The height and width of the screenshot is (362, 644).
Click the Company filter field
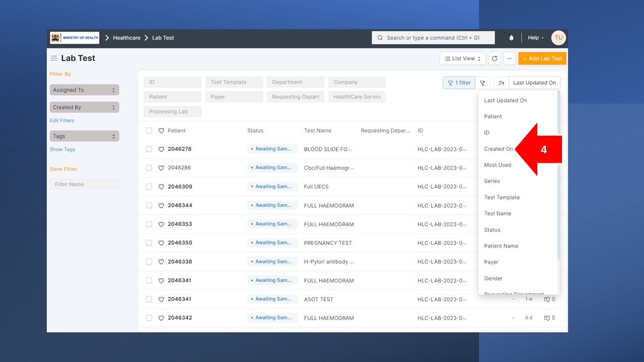pyautogui.click(x=357, y=82)
